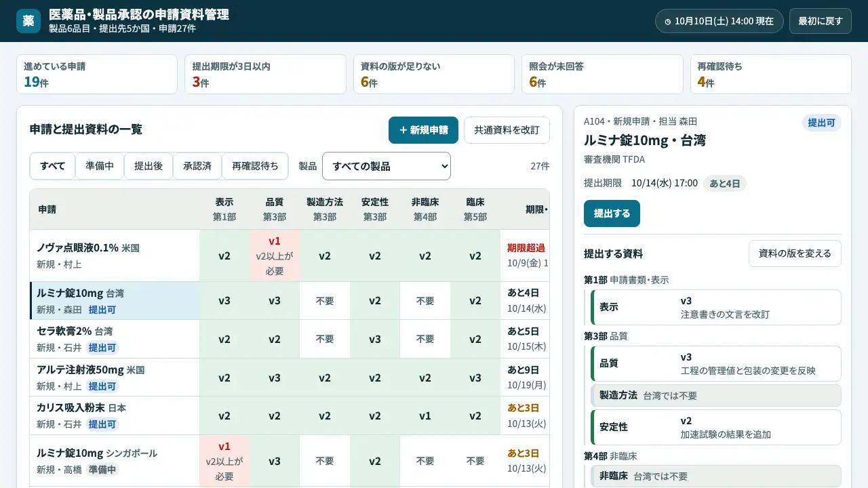Click the 提出する button
The image size is (868, 488).
(612, 213)
